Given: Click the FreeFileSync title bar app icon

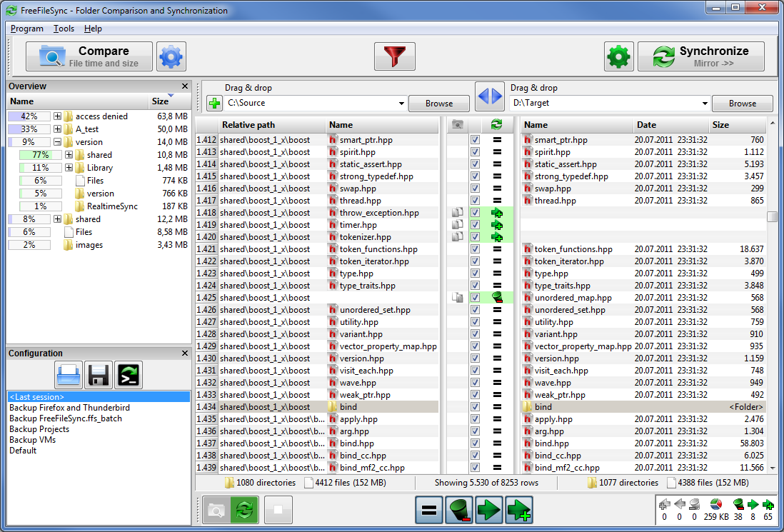Looking at the screenshot, I should pyautogui.click(x=11, y=10).
